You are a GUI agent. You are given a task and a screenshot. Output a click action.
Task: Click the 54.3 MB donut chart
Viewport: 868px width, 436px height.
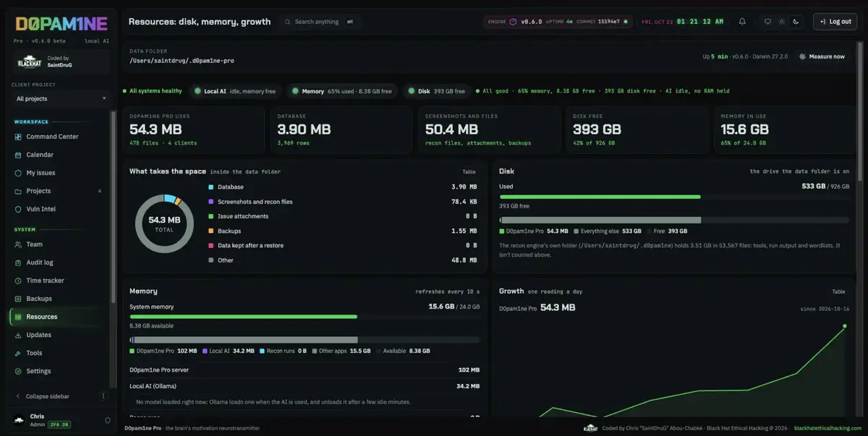[164, 223]
